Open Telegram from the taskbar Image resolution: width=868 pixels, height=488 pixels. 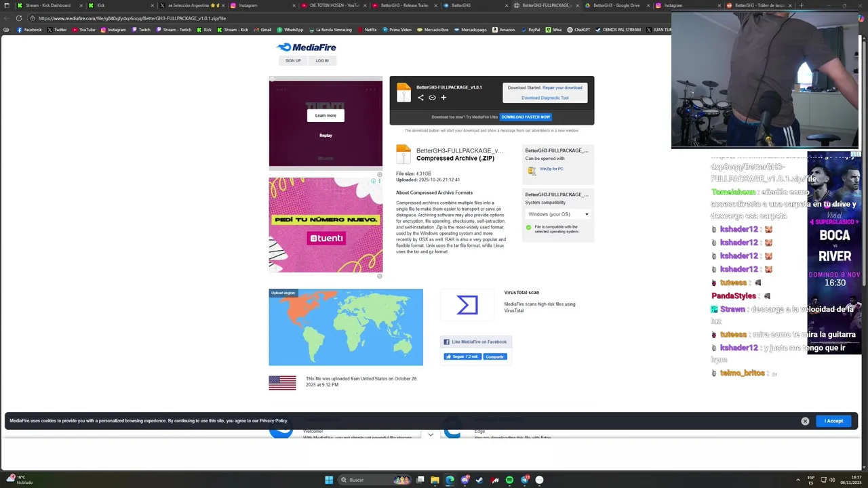[525, 480]
